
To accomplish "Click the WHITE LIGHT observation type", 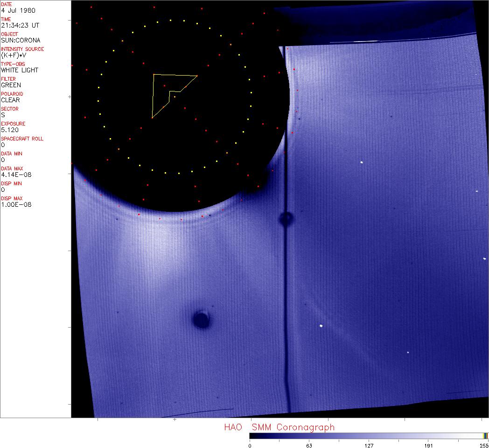I will [20, 70].
